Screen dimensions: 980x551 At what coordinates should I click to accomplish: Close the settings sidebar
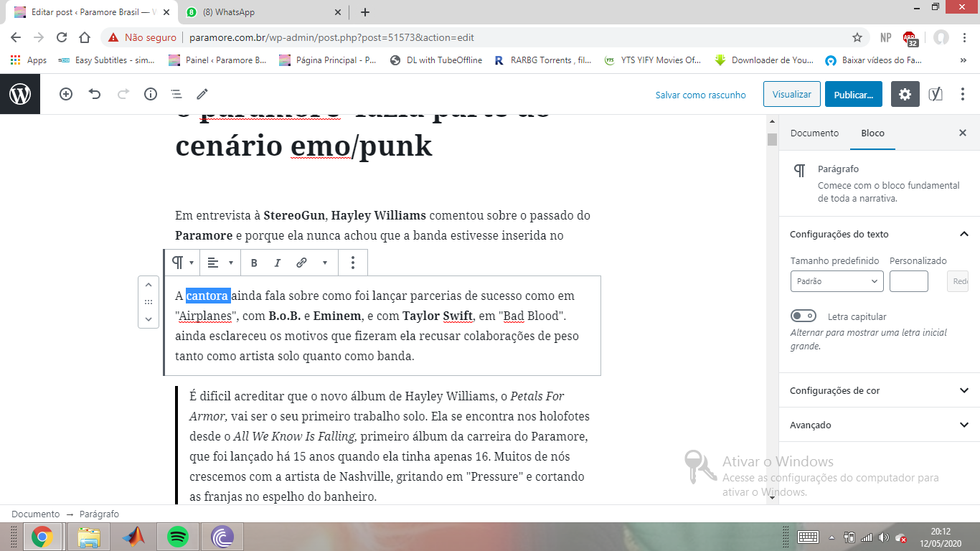[x=963, y=133]
